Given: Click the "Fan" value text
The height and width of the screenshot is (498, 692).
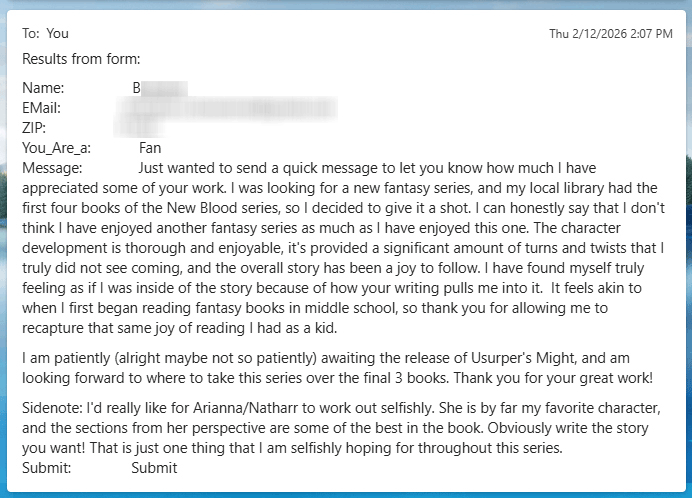Looking at the screenshot, I should point(150,148).
